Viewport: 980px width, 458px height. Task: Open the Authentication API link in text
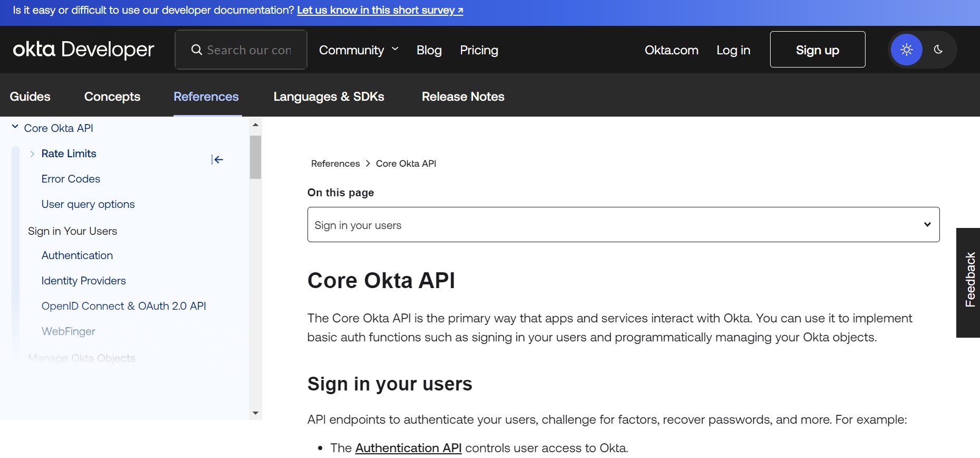(x=408, y=448)
